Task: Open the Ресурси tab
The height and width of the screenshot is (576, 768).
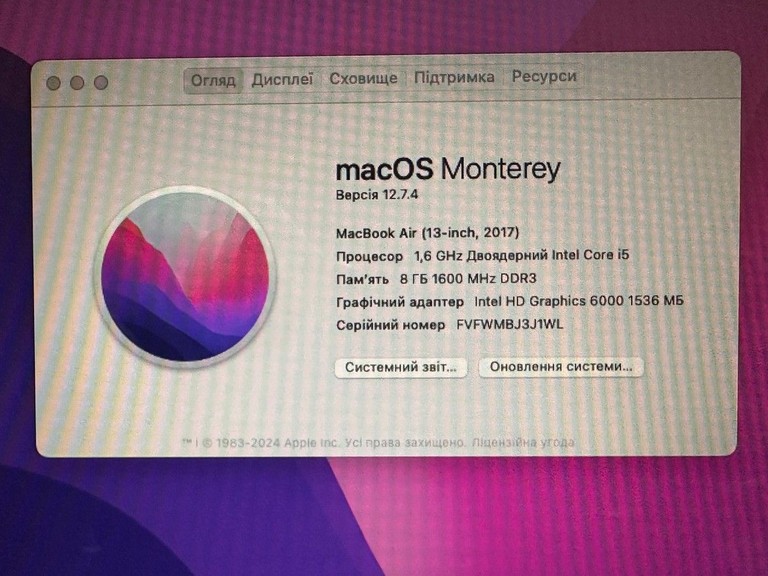Action: point(544,76)
